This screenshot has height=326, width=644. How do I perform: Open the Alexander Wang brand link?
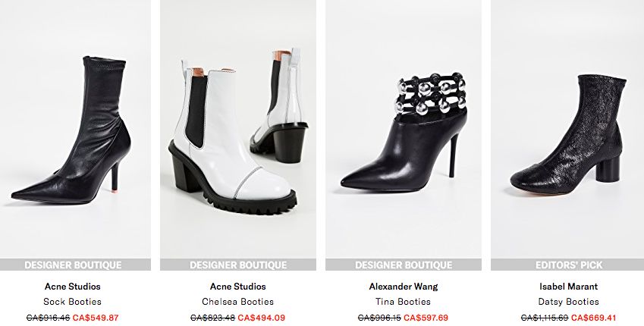click(404, 286)
